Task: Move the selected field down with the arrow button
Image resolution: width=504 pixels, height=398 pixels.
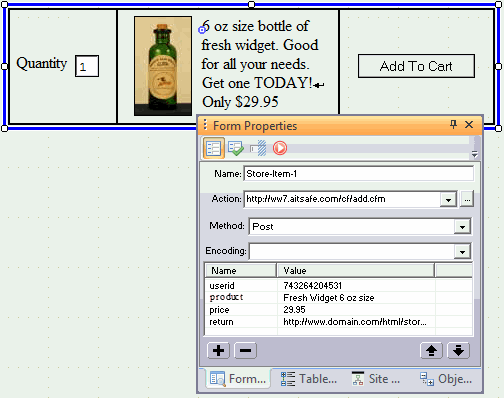Action: tap(458, 350)
